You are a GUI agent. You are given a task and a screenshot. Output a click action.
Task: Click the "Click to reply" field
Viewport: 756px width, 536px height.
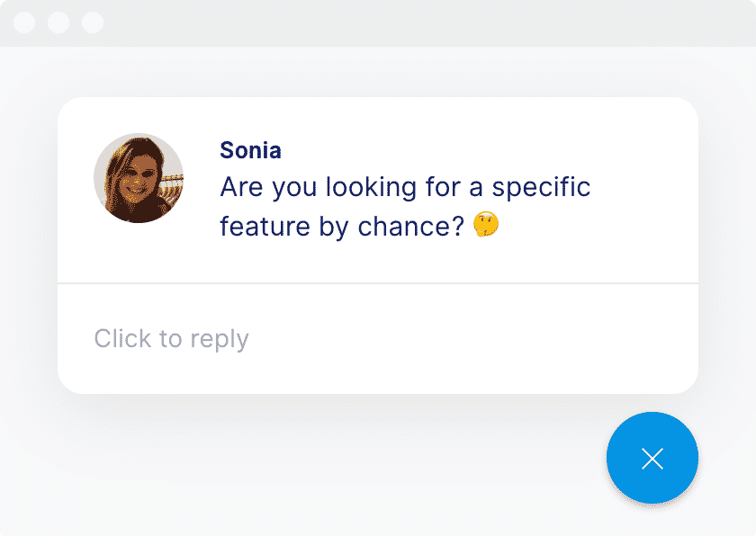(x=171, y=338)
